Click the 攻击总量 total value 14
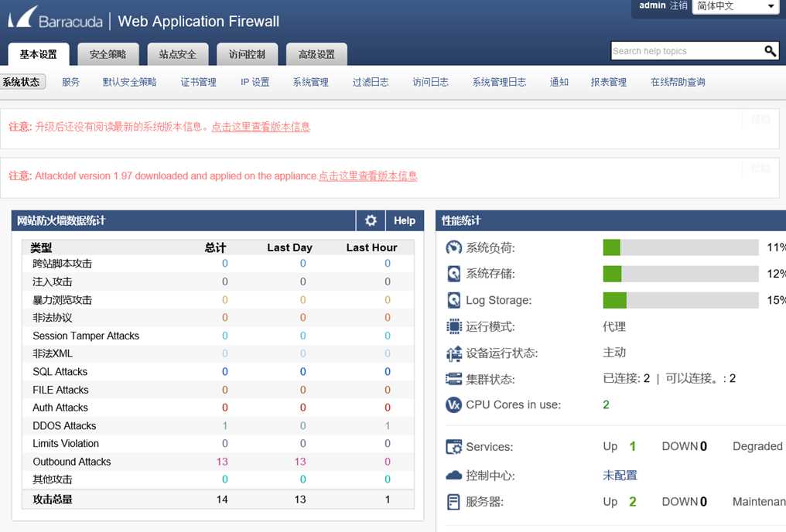This screenshot has height=532, width=786. point(222,500)
